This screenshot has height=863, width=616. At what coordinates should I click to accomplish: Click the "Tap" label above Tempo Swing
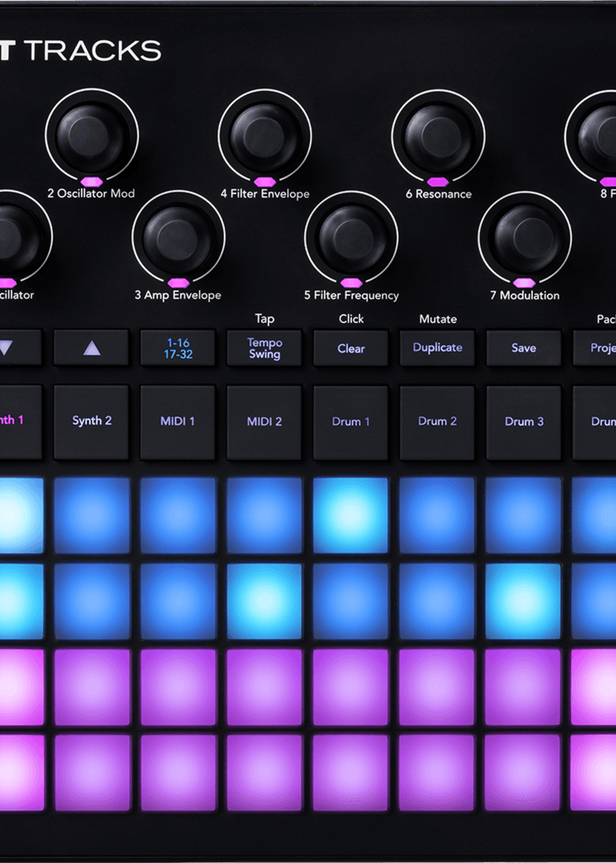[264, 319]
